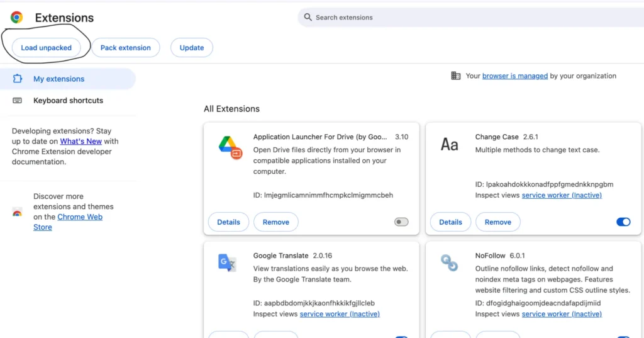This screenshot has height=338, width=644.
Task: Click the ID lmjegmlicamnimmfhcmpkclmigmmcbeh text
Action: pyautogui.click(x=323, y=195)
